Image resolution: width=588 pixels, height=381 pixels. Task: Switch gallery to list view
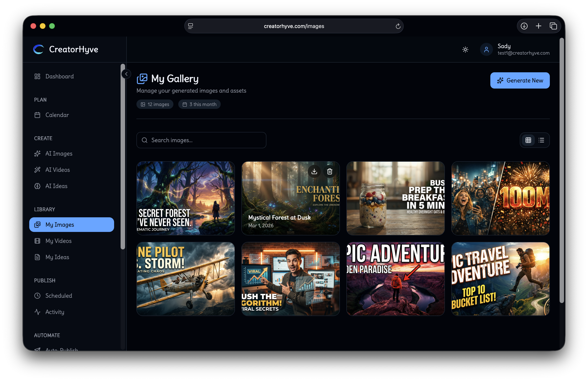(x=541, y=140)
